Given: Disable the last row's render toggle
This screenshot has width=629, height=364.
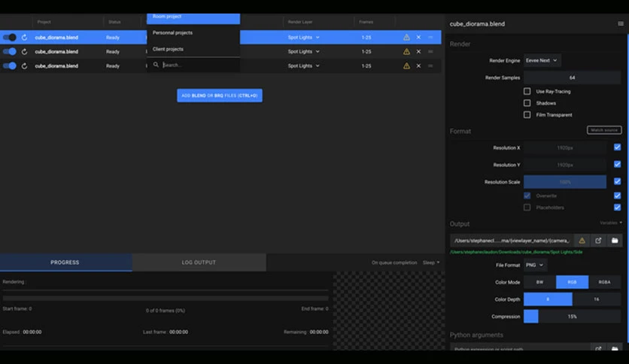Looking at the screenshot, I should [10, 65].
